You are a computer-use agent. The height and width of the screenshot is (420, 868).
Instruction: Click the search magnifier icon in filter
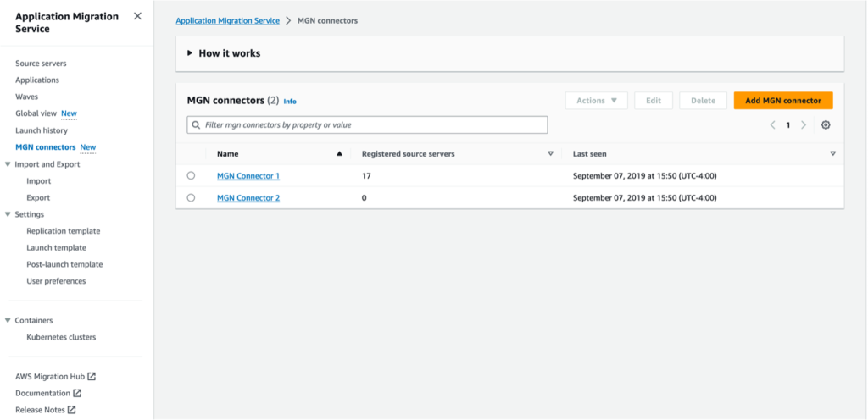(196, 124)
